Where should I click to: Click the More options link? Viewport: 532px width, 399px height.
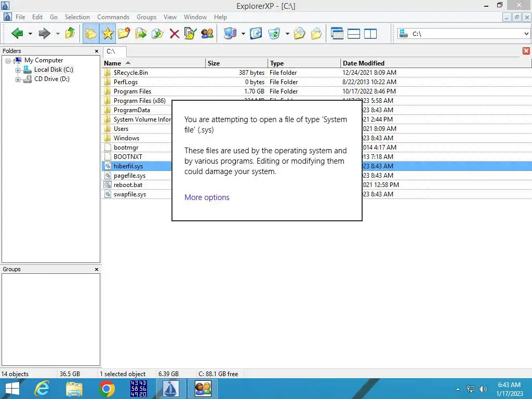[x=207, y=197]
